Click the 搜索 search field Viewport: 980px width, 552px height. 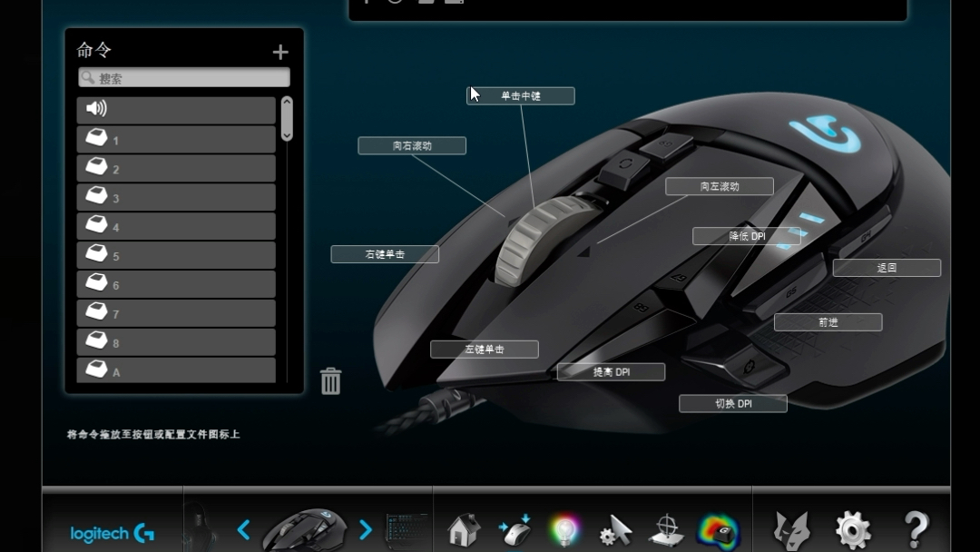(184, 77)
